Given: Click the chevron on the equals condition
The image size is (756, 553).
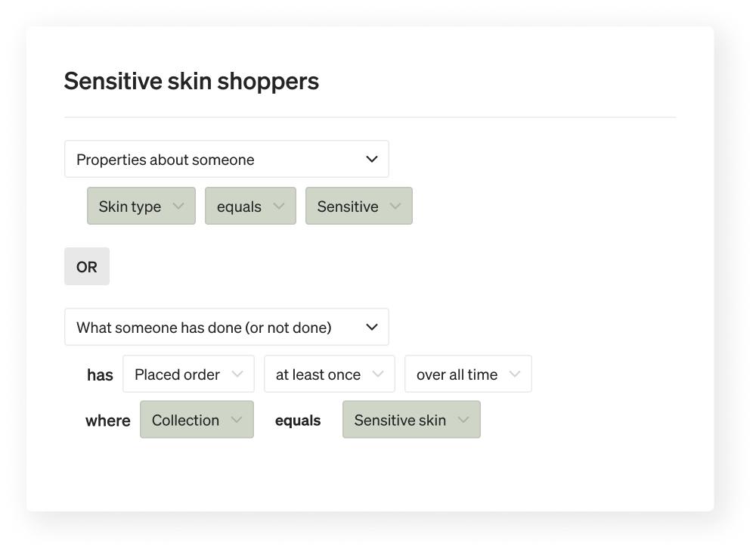Looking at the screenshot, I should (x=280, y=206).
